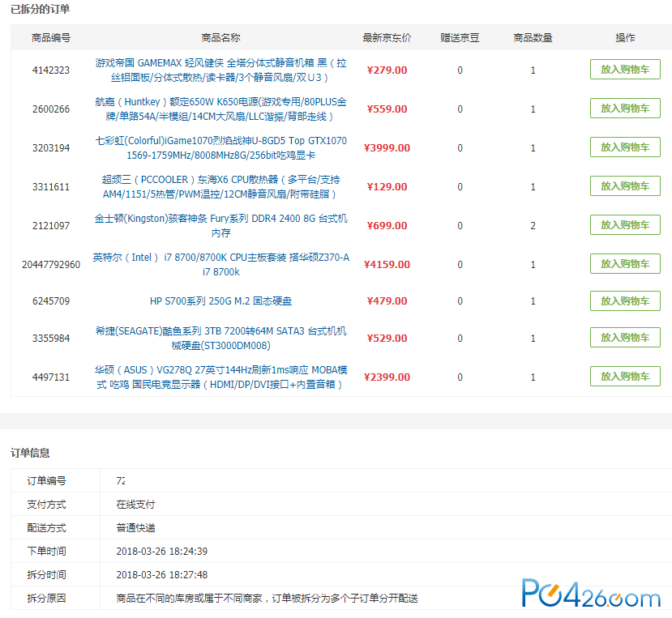This screenshot has height=618, width=672.
Task: Click the 操作 column header
Action: [x=625, y=38]
